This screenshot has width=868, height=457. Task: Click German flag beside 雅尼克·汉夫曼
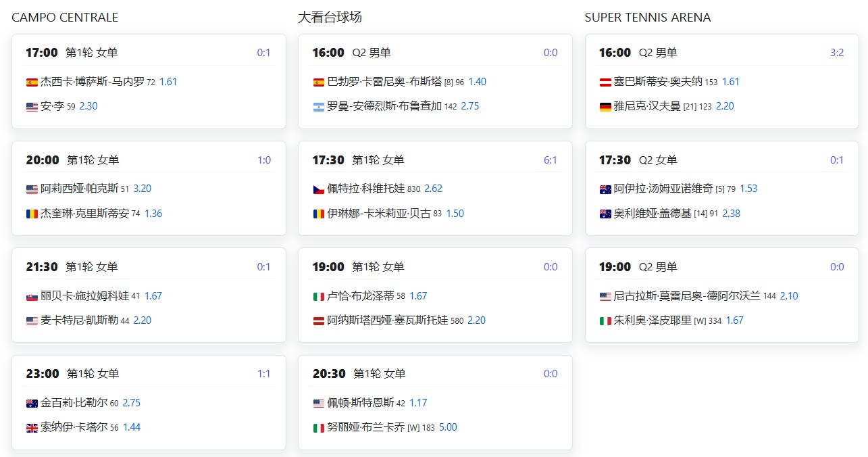click(x=605, y=107)
